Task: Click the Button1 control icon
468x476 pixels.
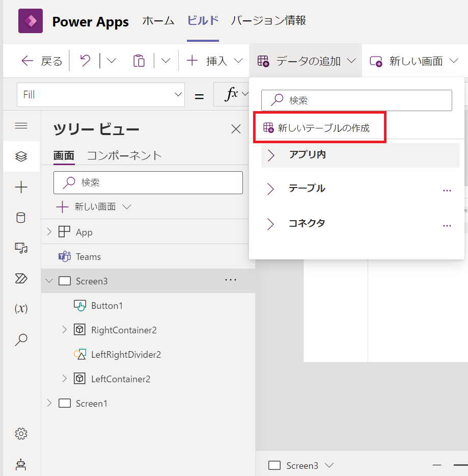Action: coord(80,305)
